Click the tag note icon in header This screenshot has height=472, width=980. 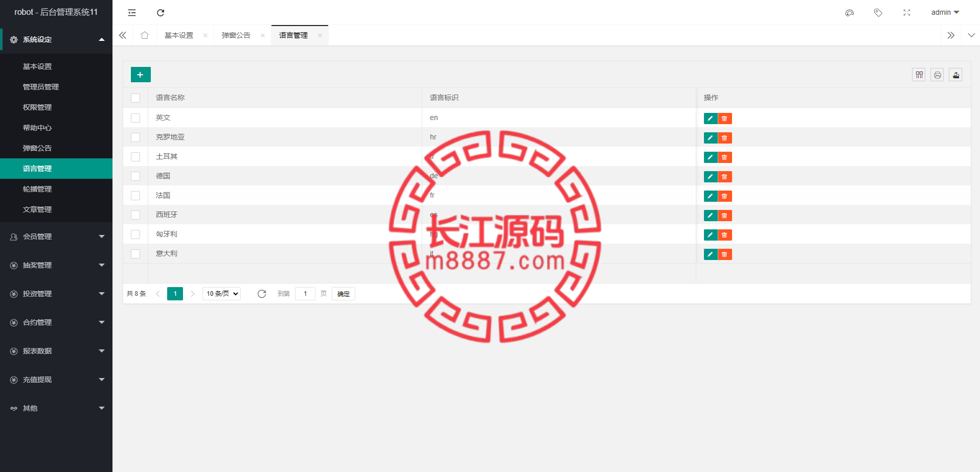tap(878, 13)
